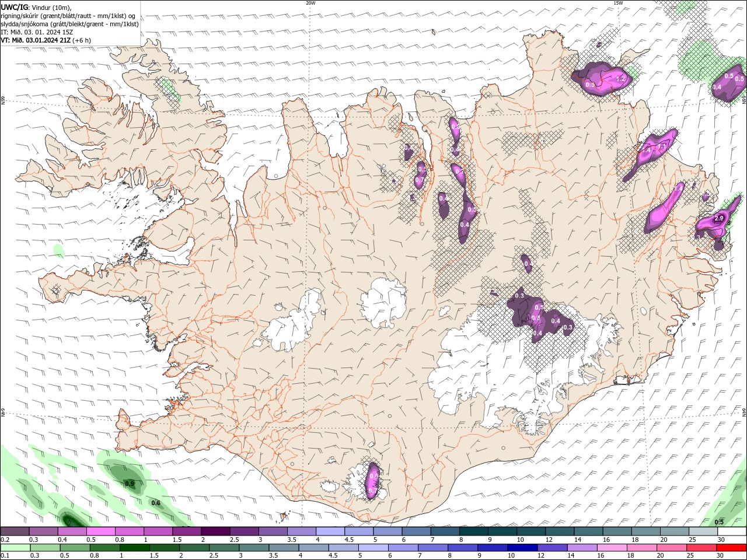747x560 pixels.
Task: Choose the deep blue 10–12 lower legend swatch
Action: click(x=522, y=548)
